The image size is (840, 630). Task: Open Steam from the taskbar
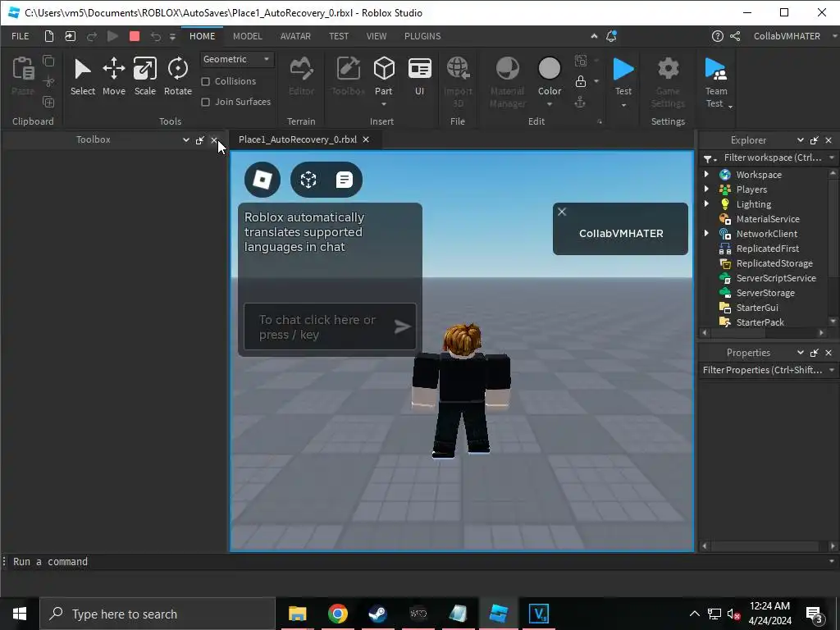click(377, 614)
